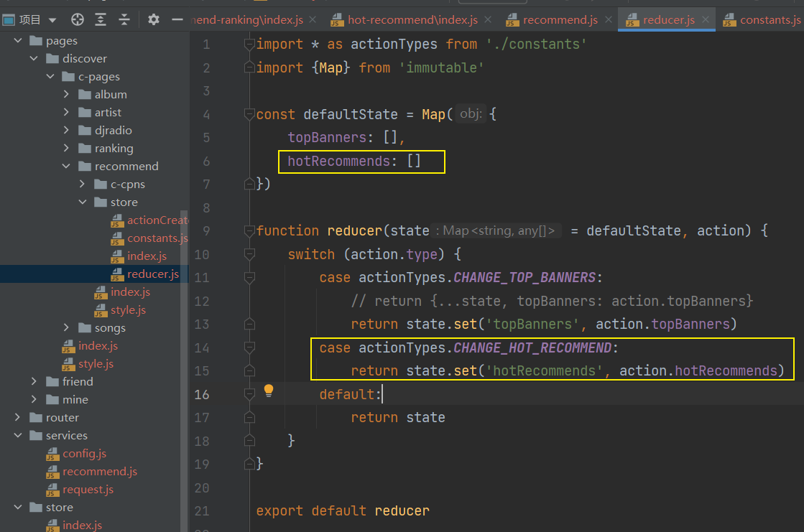Viewport: 804px width, 532px height.
Task: Collapse the c-pages folder
Action: click(50, 76)
